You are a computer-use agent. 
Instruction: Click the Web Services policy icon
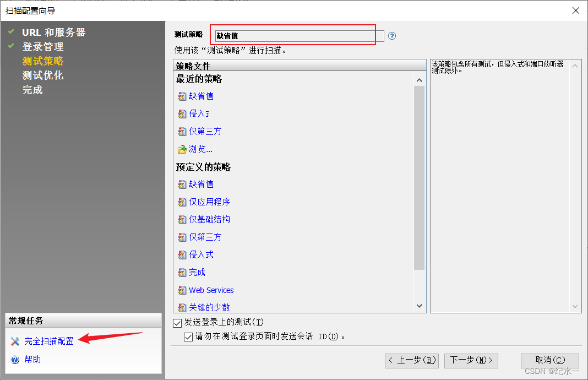point(182,290)
